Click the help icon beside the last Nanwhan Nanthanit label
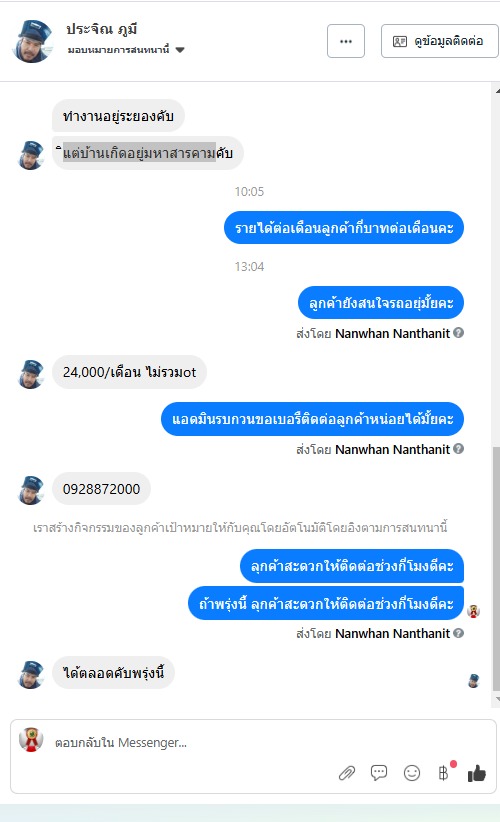This screenshot has height=822, width=500. [x=459, y=633]
